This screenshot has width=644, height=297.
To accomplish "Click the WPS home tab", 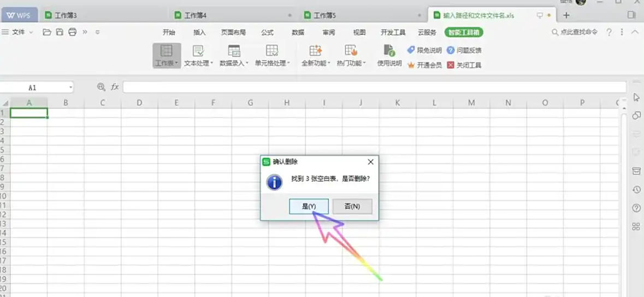I will [20, 15].
